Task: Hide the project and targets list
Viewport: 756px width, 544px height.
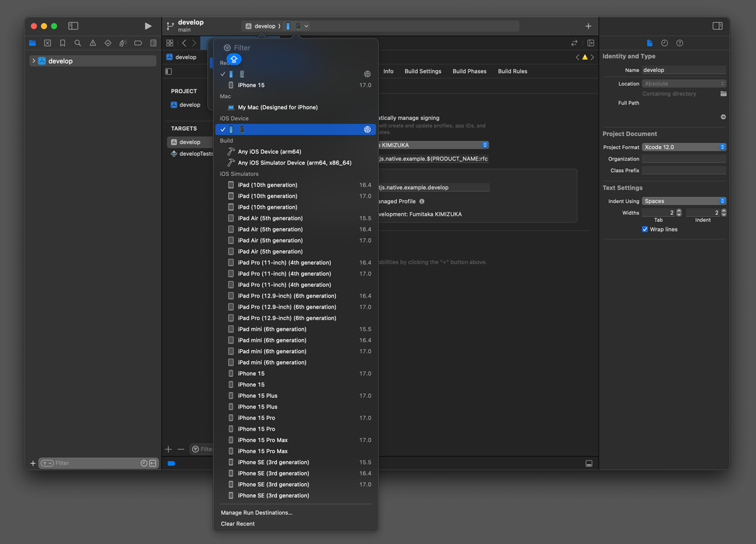Action: [x=168, y=71]
